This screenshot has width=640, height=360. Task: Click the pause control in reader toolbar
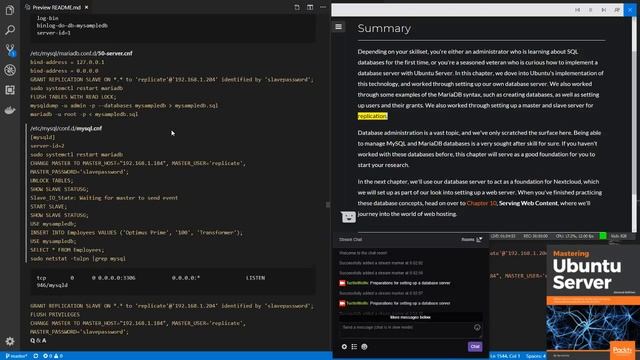coord(590,10)
